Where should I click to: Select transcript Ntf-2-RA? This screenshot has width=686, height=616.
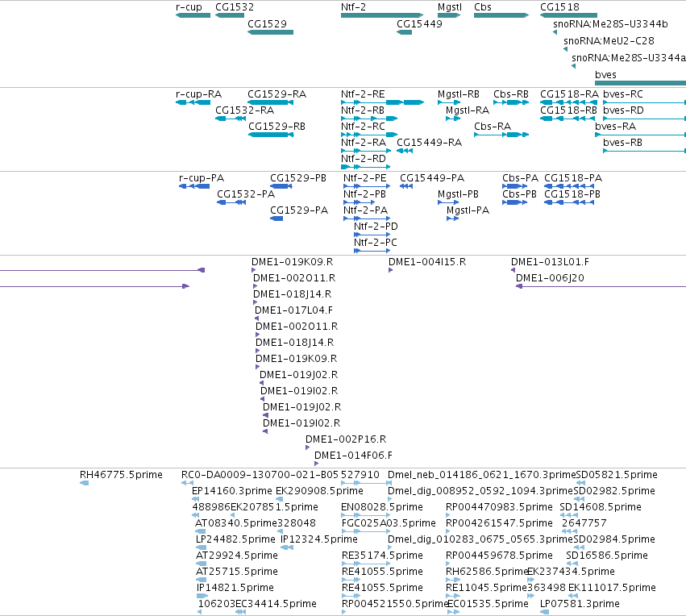(366, 151)
